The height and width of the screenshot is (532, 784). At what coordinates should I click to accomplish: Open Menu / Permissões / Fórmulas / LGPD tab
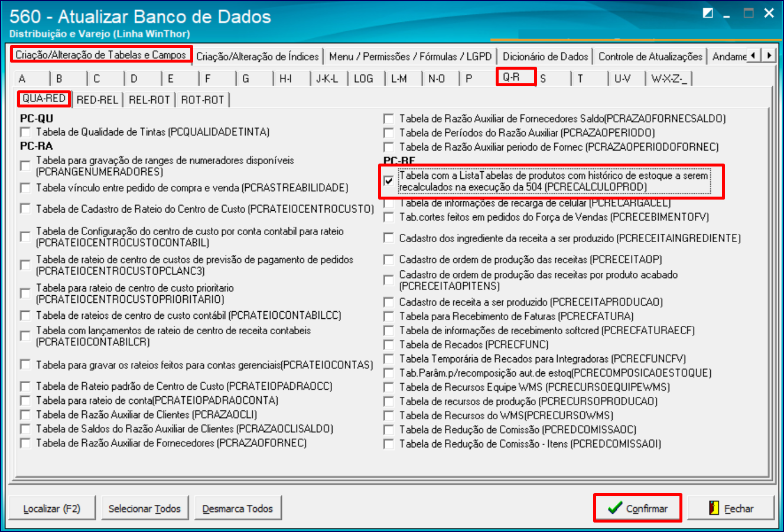click(411, 57)
